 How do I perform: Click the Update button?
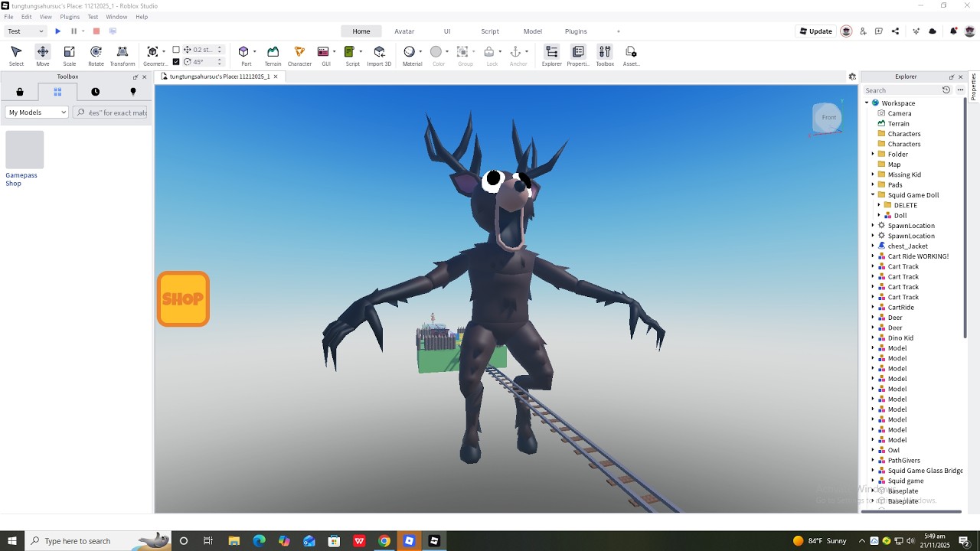click(815, 31)
